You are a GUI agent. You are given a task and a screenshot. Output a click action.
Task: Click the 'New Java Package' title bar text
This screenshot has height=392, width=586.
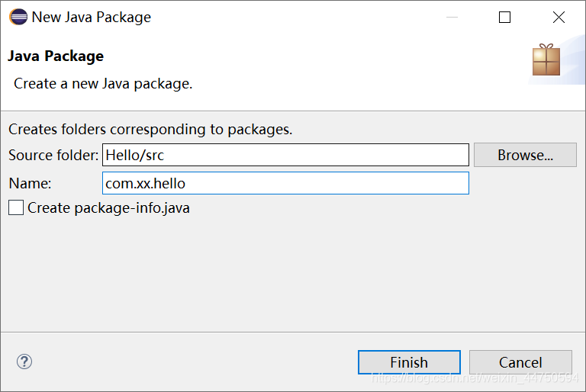point(92,18)
